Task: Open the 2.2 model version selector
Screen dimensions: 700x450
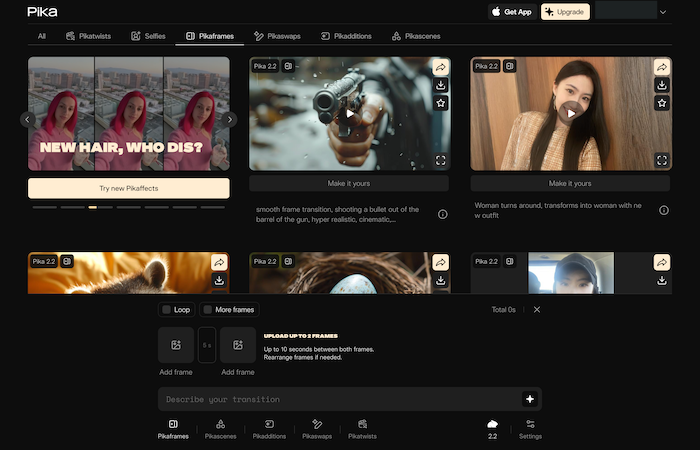Action: [x=492, y=429]
